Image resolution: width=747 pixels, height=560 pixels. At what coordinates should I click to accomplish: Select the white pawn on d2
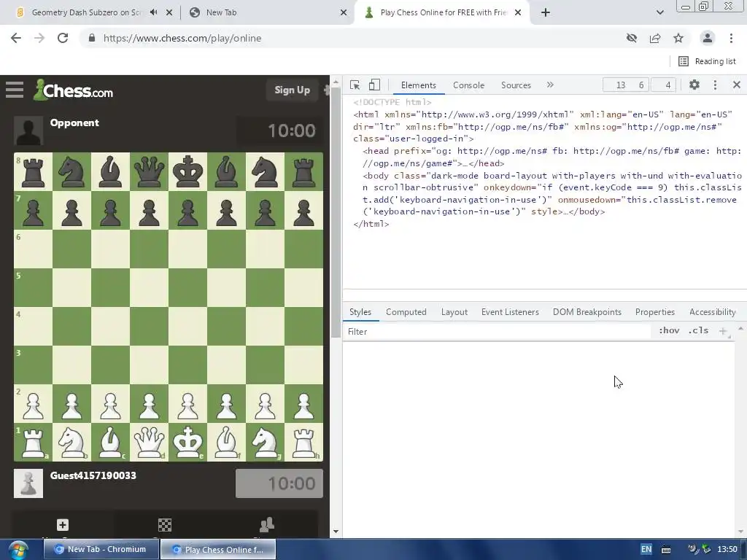pos(149,404)
